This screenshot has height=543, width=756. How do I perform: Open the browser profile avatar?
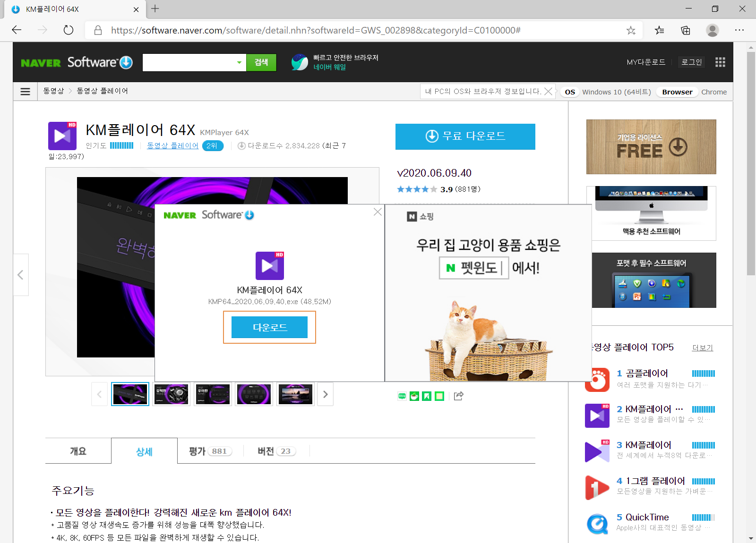pyautogui.click(x=713, y=30)
